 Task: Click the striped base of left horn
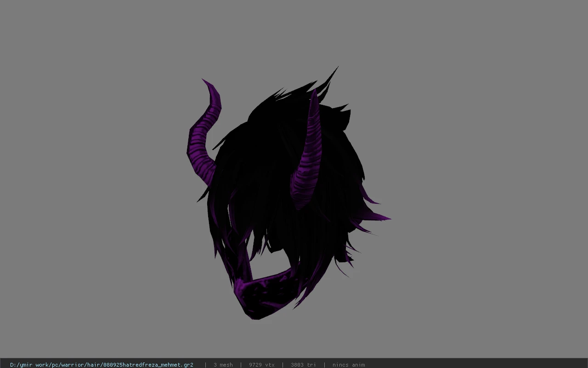202,168
